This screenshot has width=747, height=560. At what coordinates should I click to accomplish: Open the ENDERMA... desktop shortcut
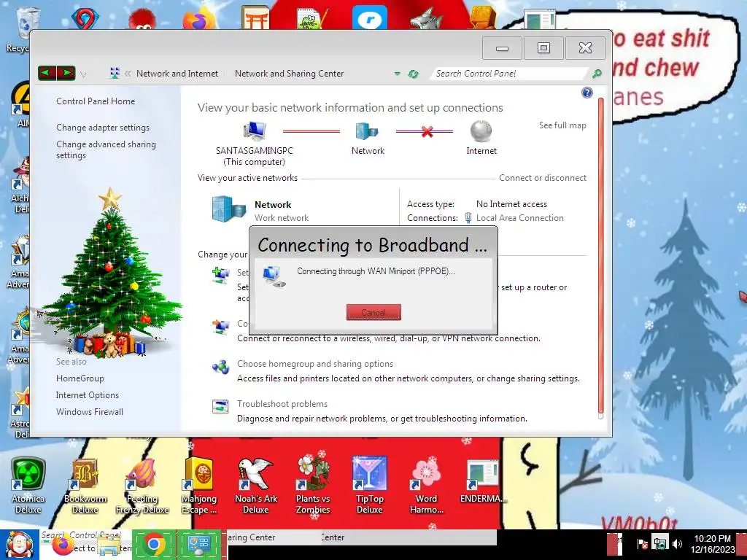pyautogui.click(x=483, y=481)
